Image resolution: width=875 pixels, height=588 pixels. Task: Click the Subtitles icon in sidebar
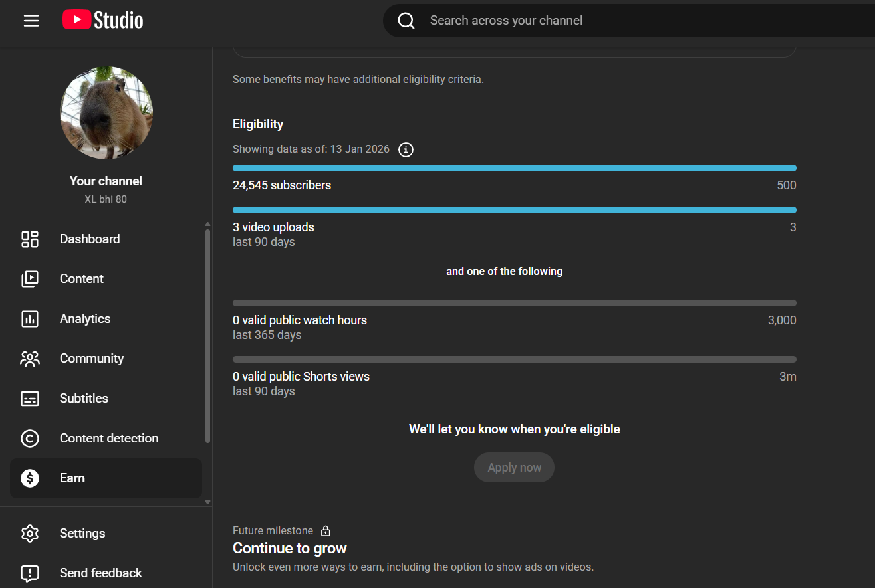pyautogui.click(x=30, y=399)
